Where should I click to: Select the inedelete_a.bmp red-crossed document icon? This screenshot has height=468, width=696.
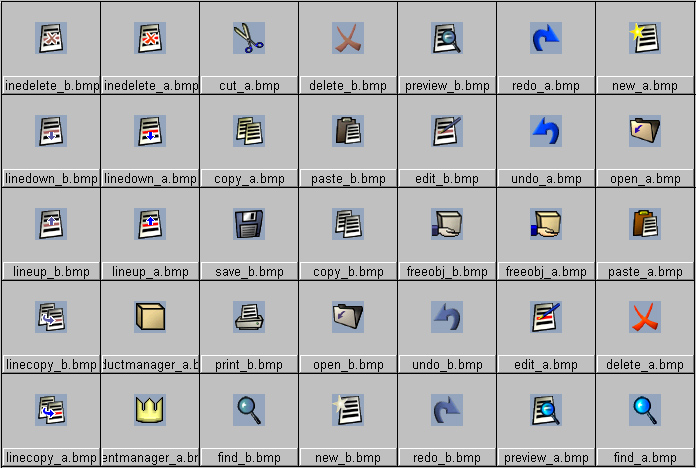150,38
